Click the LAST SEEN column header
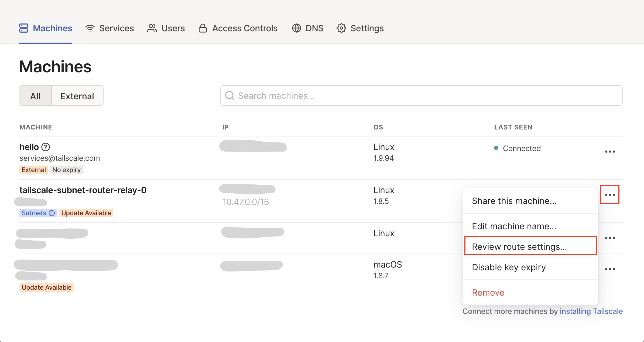 513,127
